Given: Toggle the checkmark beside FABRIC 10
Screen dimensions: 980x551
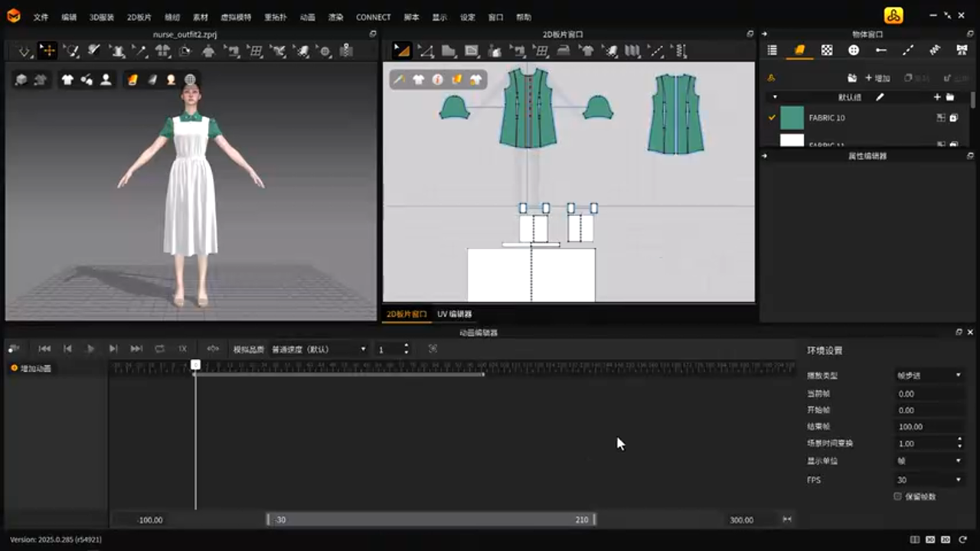Looking at the screenshot, I should [772, 118].
